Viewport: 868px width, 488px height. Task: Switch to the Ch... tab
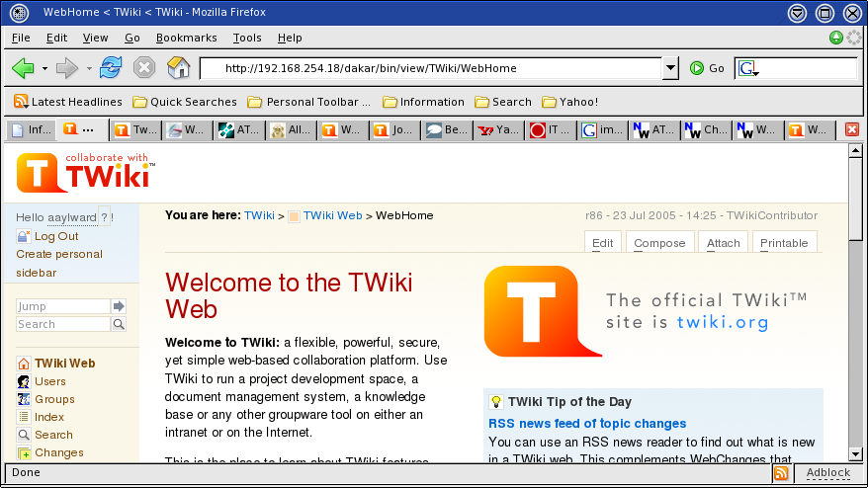[x=706, y=130]
